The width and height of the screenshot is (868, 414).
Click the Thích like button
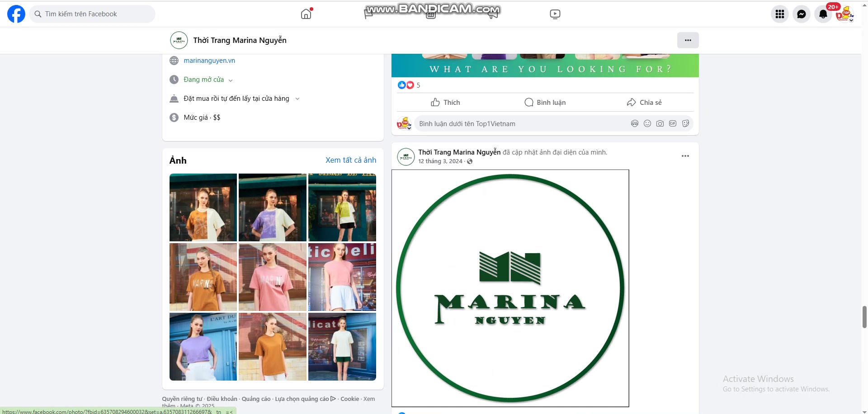coord(445,103)
